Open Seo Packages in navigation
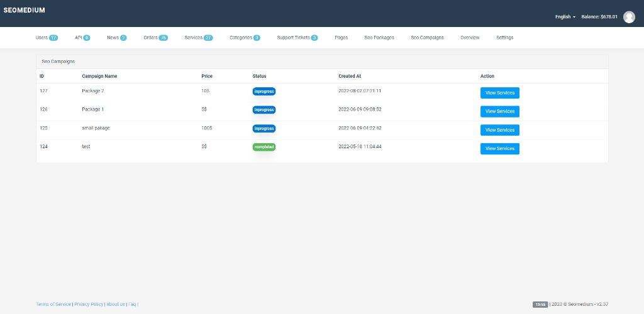This screenshot has height=314, width=644. click(x=379, y=37)
